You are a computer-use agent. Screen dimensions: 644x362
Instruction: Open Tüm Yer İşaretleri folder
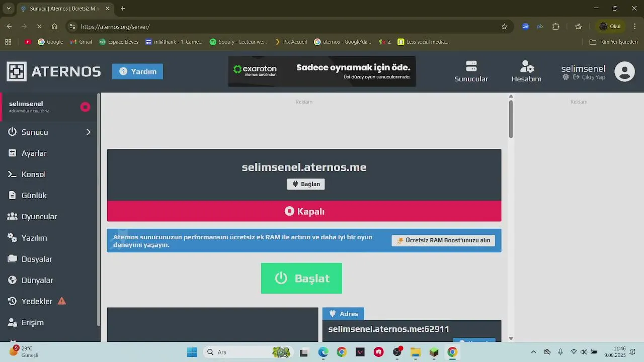[x=614, y=42]
